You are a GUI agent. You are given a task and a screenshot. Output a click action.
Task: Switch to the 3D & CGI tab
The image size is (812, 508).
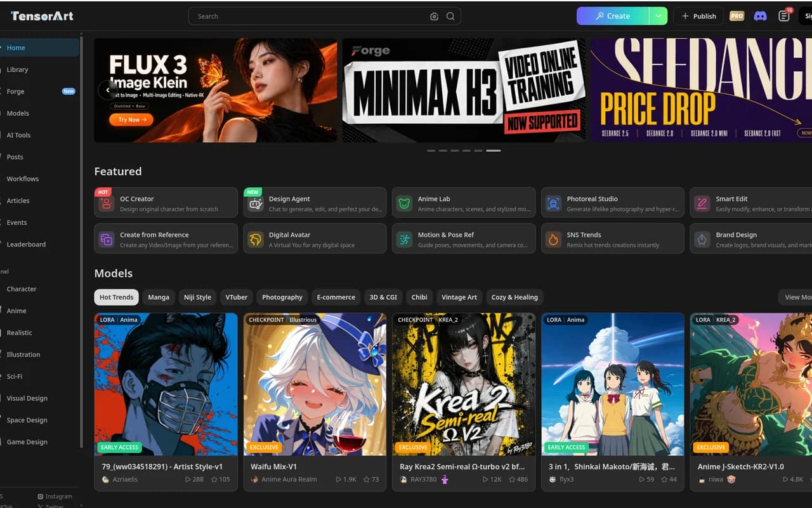pyautogui.click(x=383, y=297)
